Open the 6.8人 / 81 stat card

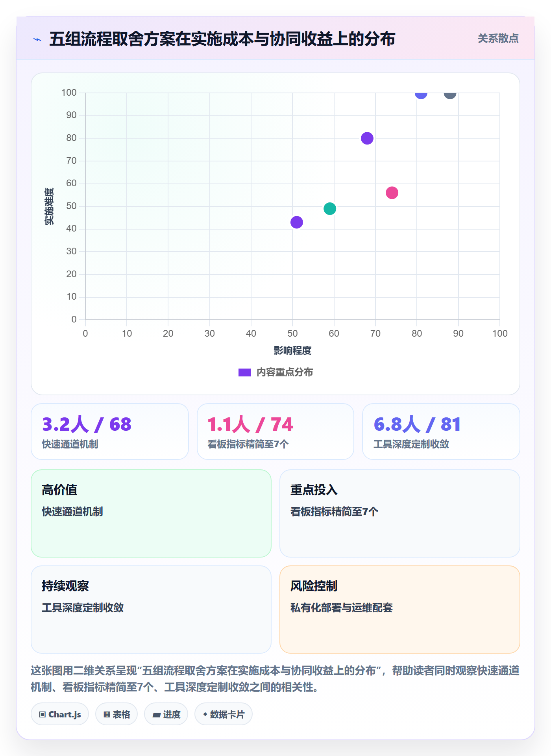441,432
